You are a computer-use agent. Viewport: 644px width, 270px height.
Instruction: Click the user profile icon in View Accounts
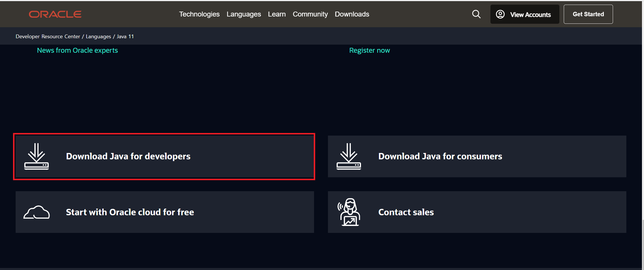[x=500, y=14]
